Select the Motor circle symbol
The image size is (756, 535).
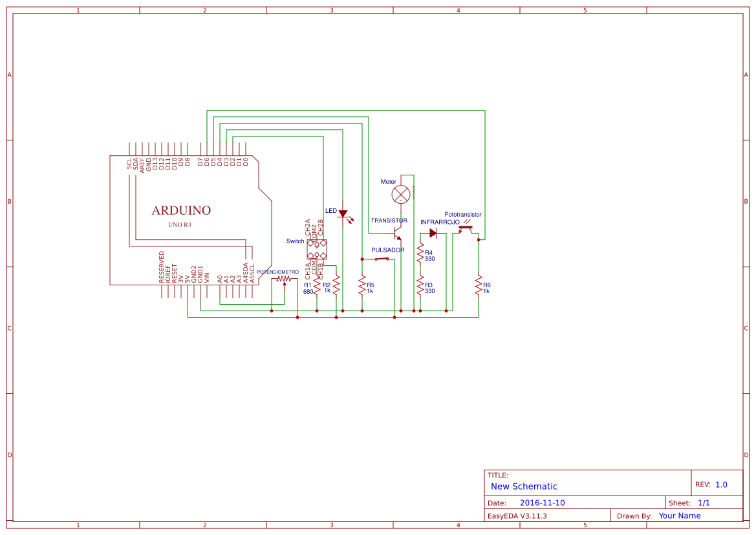pos(401,195)
